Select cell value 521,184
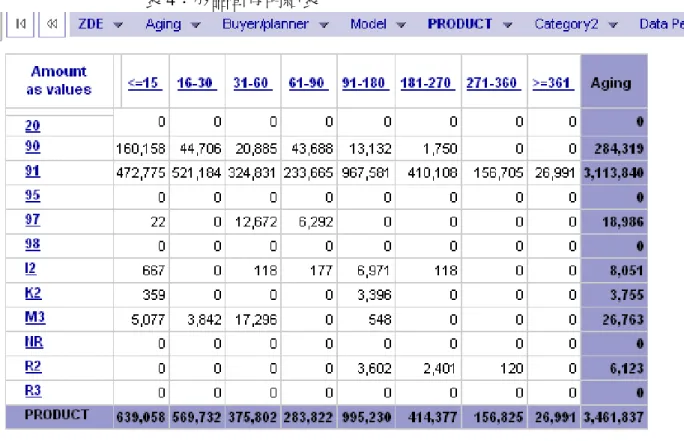684x441 pixels. pos(196,174)
